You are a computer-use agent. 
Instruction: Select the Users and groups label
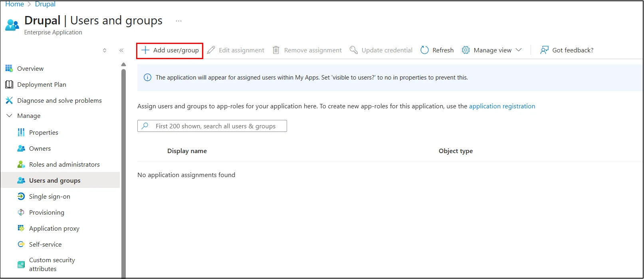pos(55,180)
